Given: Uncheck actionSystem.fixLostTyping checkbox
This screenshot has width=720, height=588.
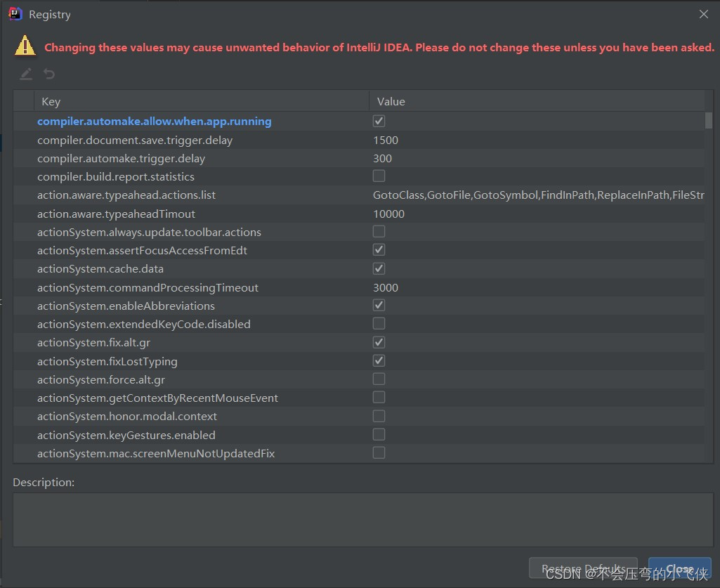Looking at the screenshot, I should tap(379, 361).
